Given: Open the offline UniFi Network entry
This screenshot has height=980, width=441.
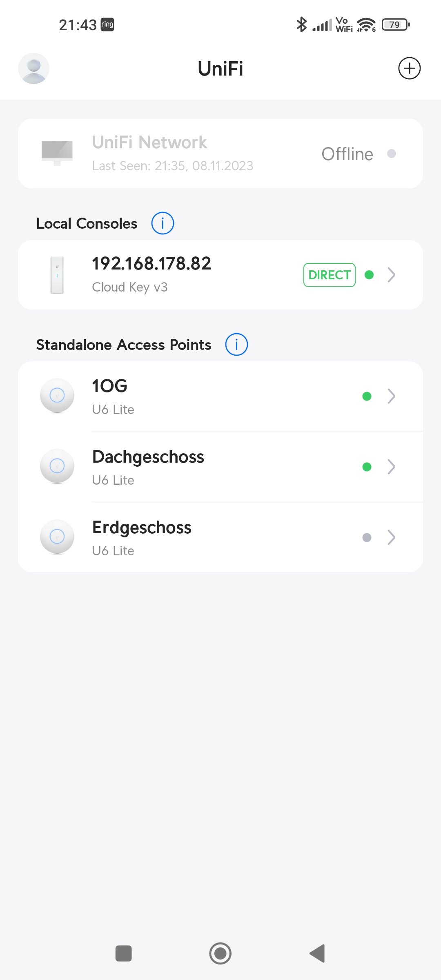Looking at the screenshot, I should click(x=220, y=154).
